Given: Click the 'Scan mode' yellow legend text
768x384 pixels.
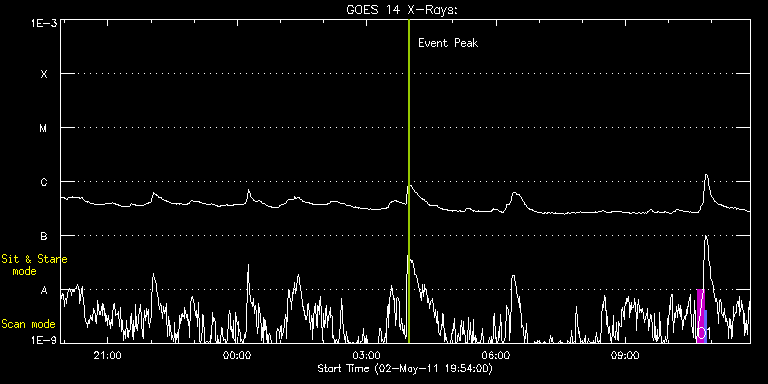Looking at the screenshot, I should coord(28,324).
